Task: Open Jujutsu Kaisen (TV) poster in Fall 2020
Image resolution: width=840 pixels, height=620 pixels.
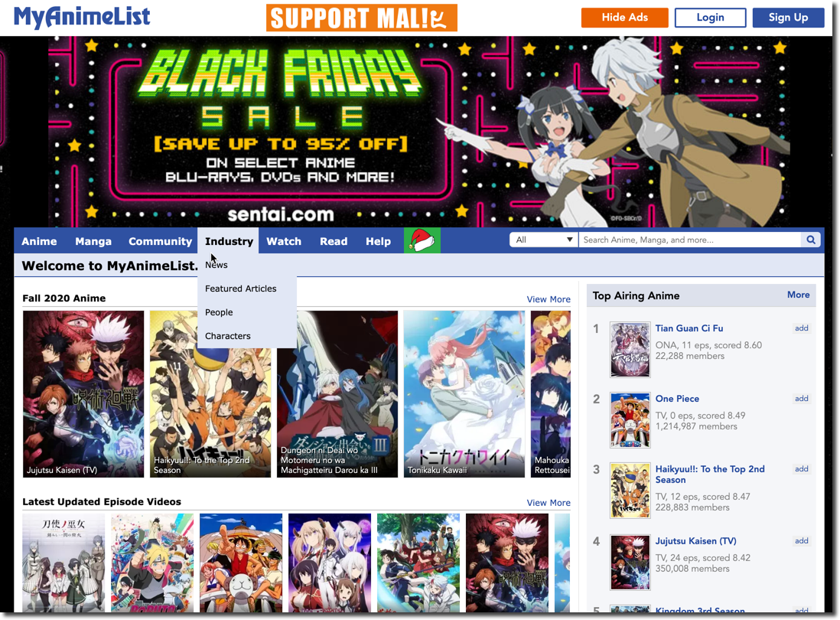Action: [x=83, y=394]
